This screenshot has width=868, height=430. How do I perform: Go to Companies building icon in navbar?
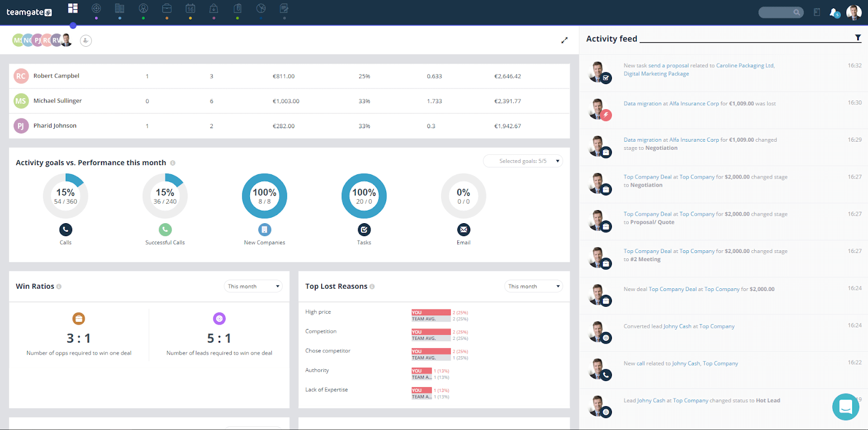[x=120, y=8]
